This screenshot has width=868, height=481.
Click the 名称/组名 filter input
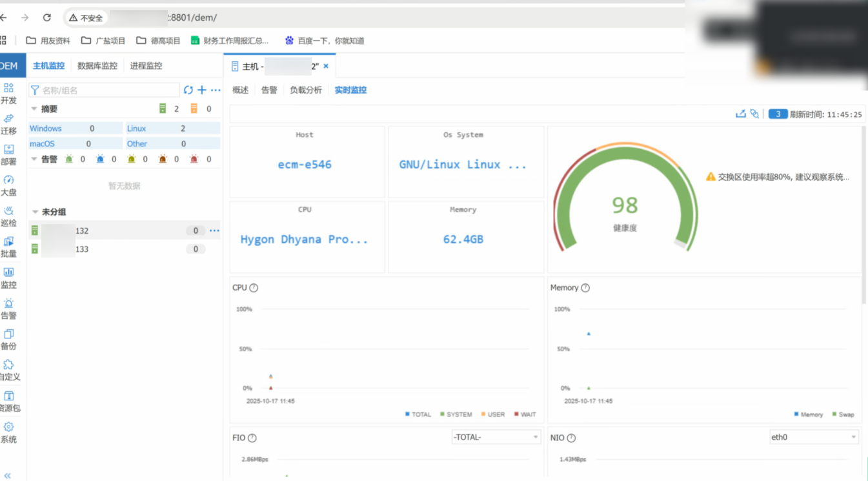click(105, 90)
